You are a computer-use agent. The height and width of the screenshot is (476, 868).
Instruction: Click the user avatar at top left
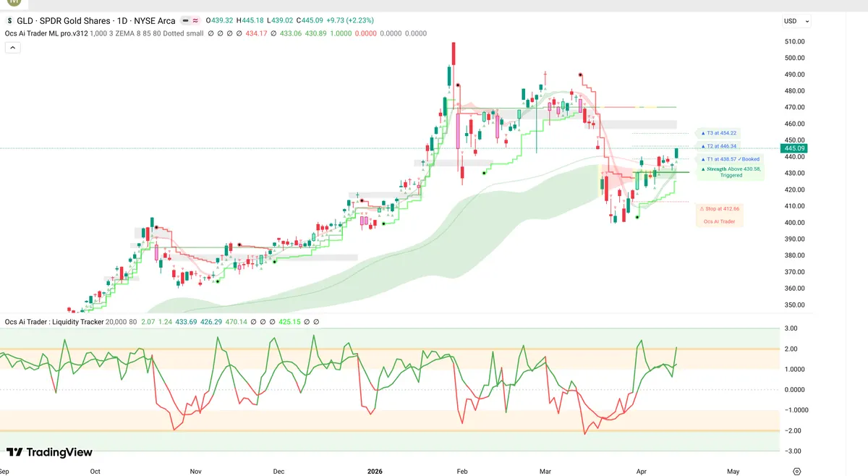point(14,3)
